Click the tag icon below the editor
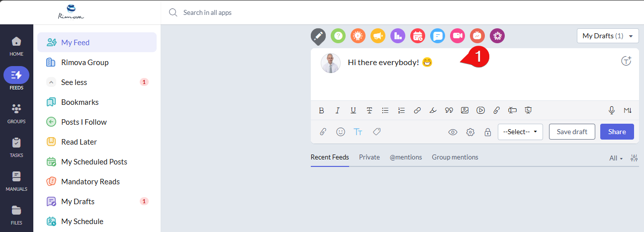 [377, 132]
